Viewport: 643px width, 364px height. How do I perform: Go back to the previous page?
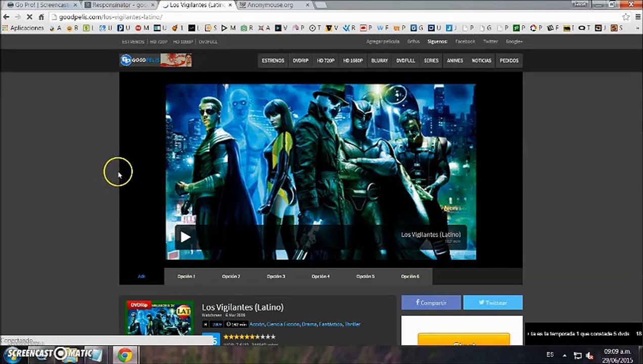pyautogui.click(x=6, y=17)
